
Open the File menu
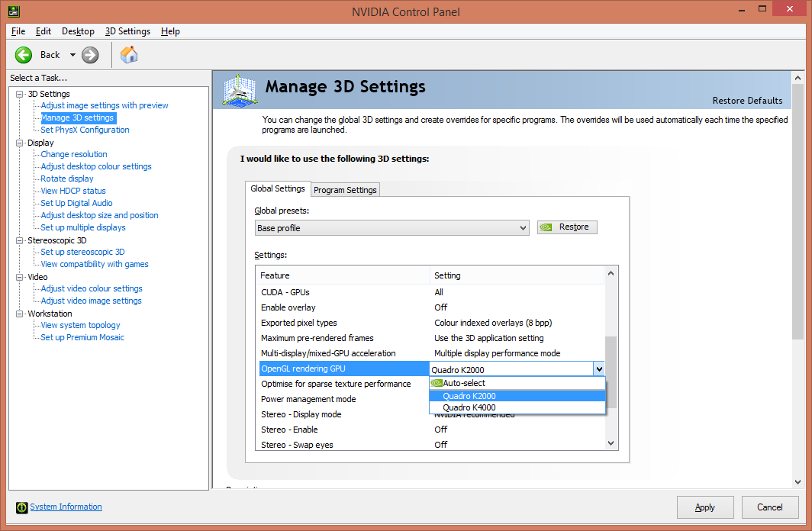(x=18, y=31)
